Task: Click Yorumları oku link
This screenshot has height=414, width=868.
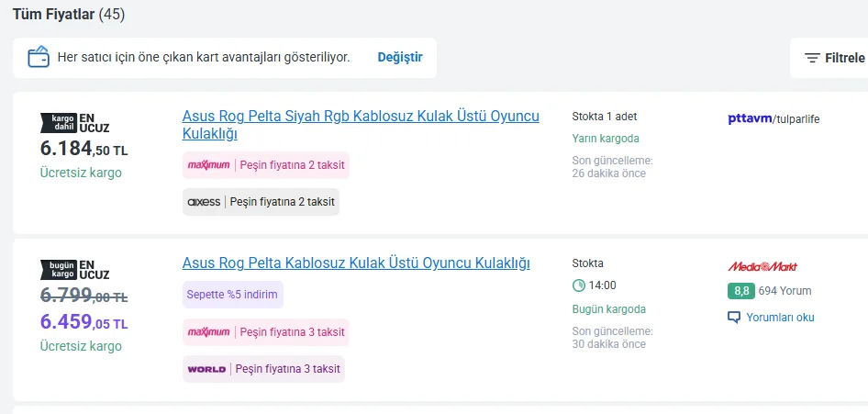Action: pyautogui.click(x=780, y=318)
